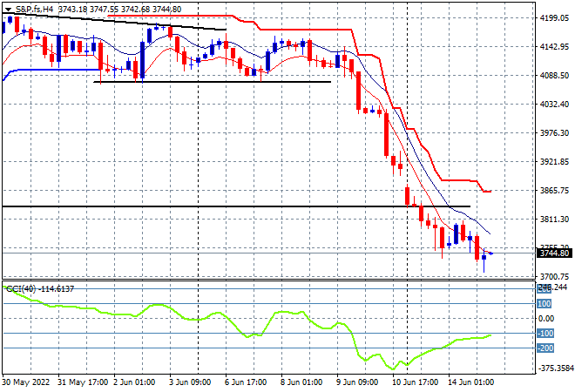Screen dimensions: 575x392
Task: Click the 2 Jun 01:00 time label
Action: pos(134,382)
